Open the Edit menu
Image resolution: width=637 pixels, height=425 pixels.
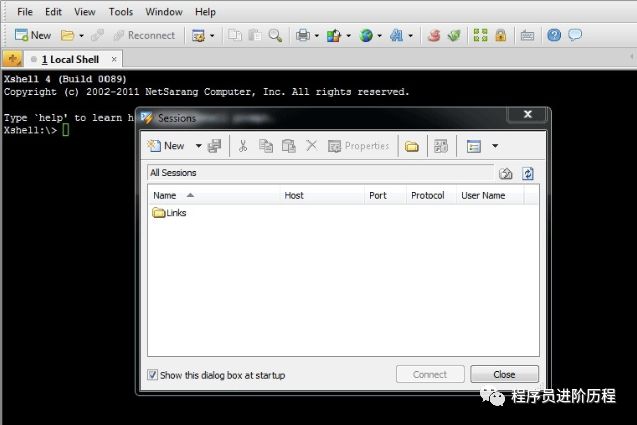point(53,12)
